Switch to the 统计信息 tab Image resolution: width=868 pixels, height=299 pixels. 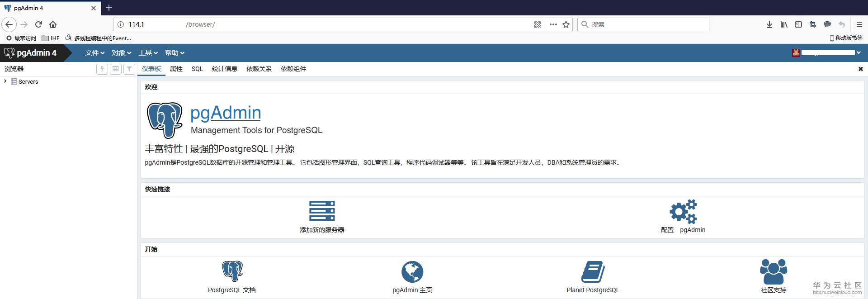(x=225, y=69)
